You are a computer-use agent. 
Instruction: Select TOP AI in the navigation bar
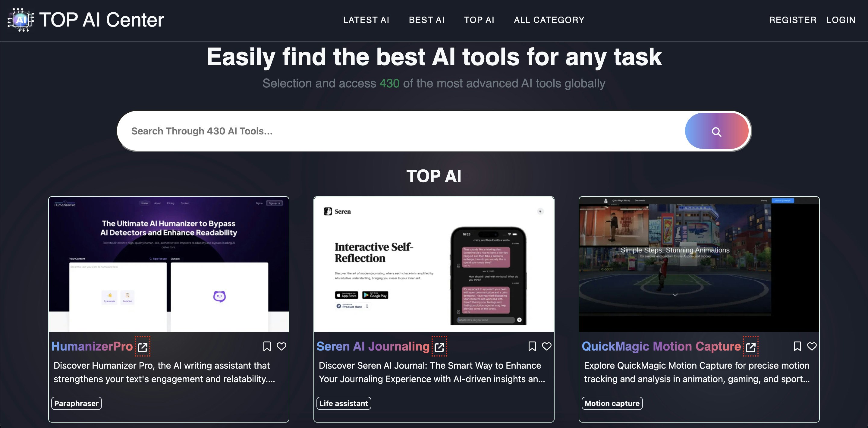click(479, 20)
